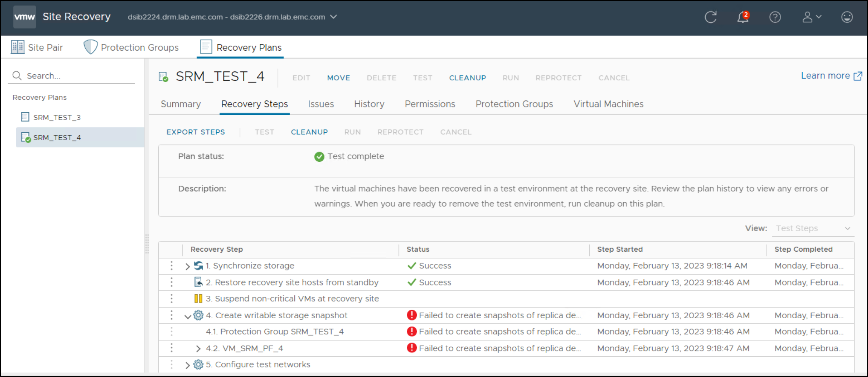Open the notifications bell
Screen dimensions: 868x377
742,17
